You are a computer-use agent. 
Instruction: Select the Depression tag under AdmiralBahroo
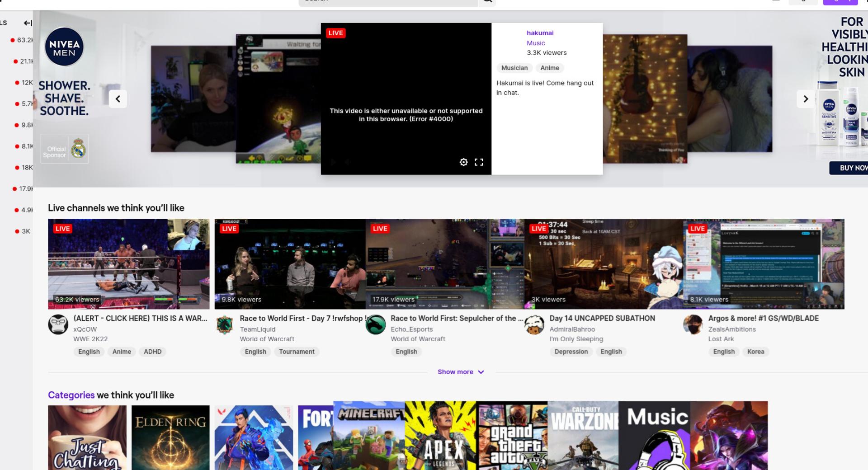(x=571, y=352)
